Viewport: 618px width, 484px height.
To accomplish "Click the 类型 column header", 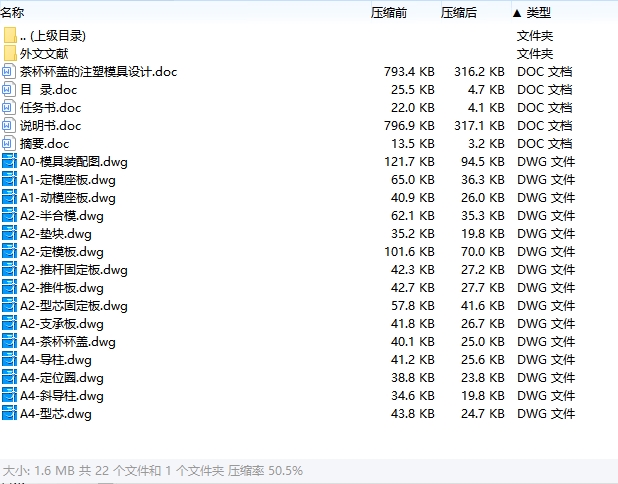I will pyautogui.click(x=538, y=13).
